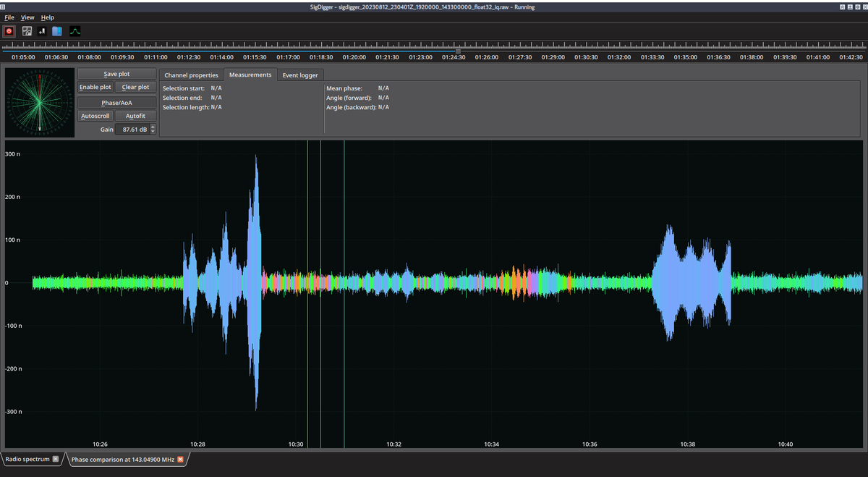Click the 01:11:00 mark on the timeline

[156, 56]
